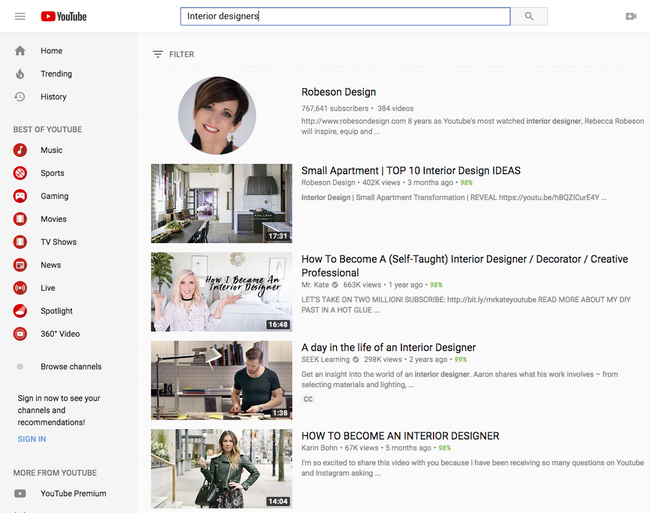Click Mr. Kate channel name
The width and height of the screenshot is (650, 513).
click(x=315, y=285)
